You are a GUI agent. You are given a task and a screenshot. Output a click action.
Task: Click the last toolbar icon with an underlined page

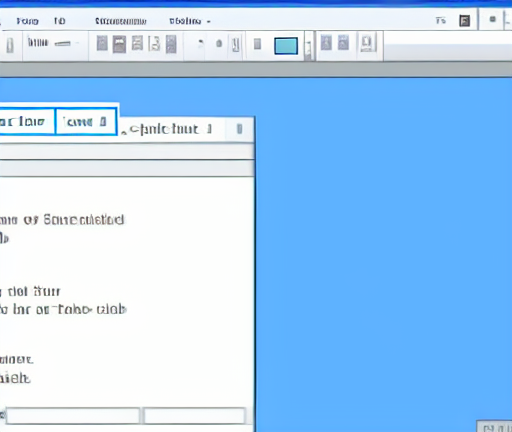(367, 44)
